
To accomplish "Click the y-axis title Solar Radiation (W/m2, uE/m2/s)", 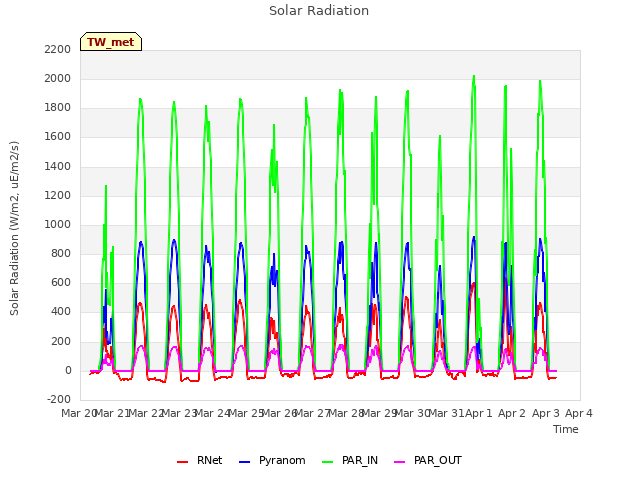I will [14, 228].
